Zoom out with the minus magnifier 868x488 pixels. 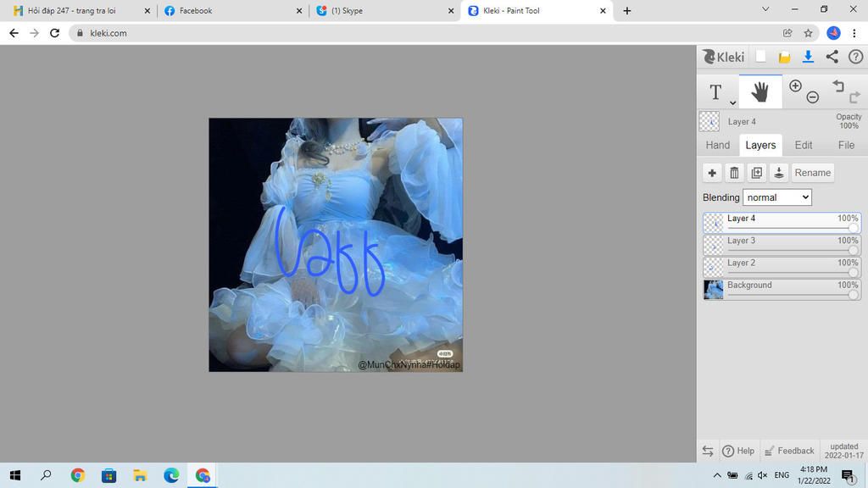click(x=813, y=97)
